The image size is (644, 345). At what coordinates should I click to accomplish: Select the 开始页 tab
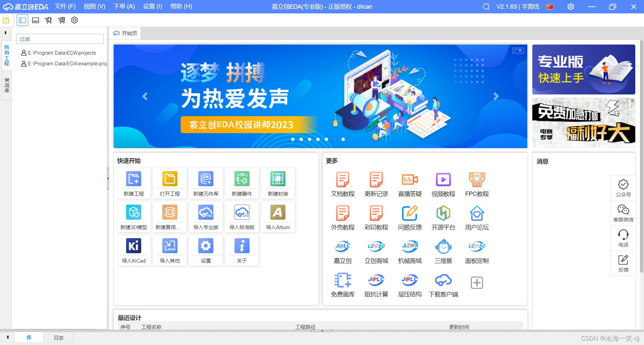tap(125, 33)
